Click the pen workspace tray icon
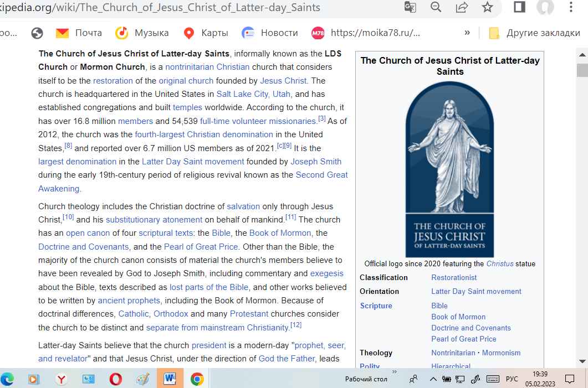Viewport: 588px width, 388px height. coord(475,379)
